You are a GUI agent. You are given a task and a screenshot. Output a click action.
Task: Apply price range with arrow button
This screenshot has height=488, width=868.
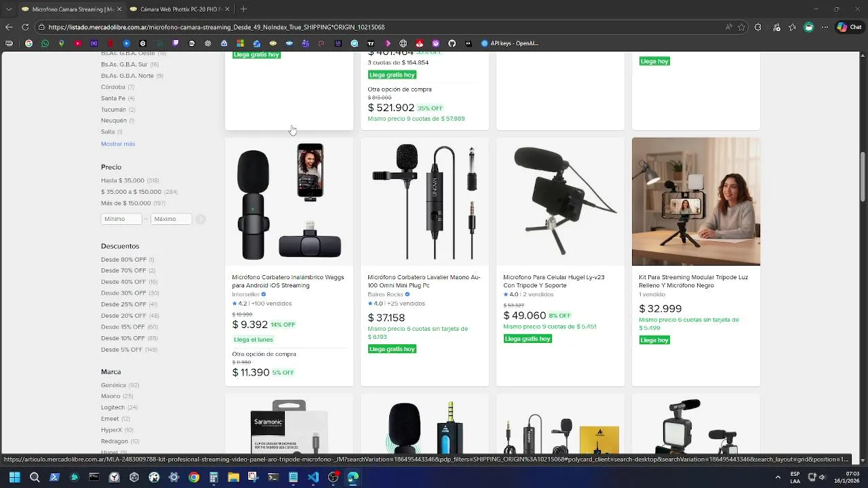click(x=201, y=219)
